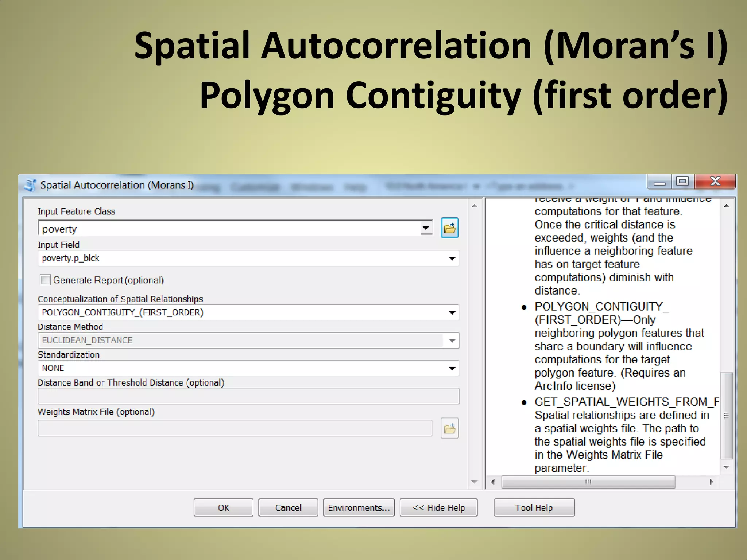Click help panel vertical scrollbar thumb
747x560 pixels.
pyautogui.click(x=726, y=416)
